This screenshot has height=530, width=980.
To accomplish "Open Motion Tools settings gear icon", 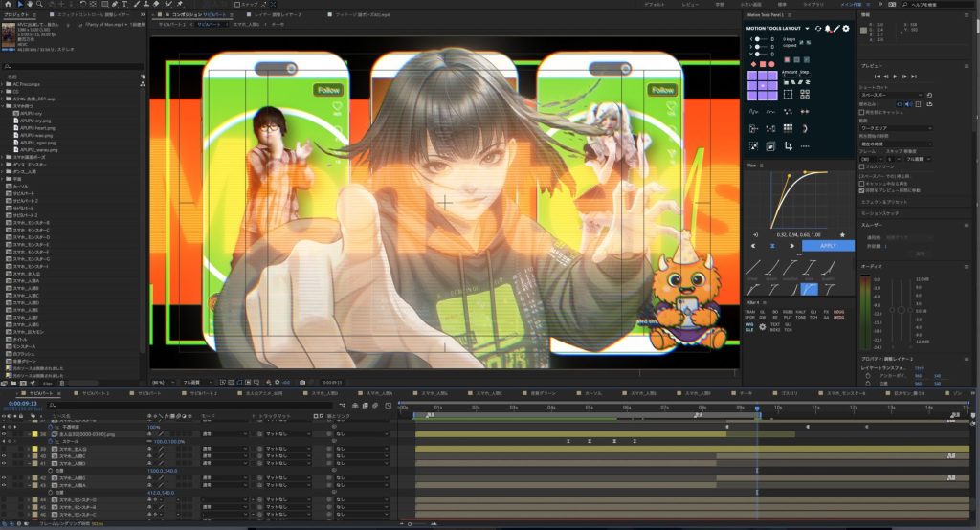I will tap(846, 29).
